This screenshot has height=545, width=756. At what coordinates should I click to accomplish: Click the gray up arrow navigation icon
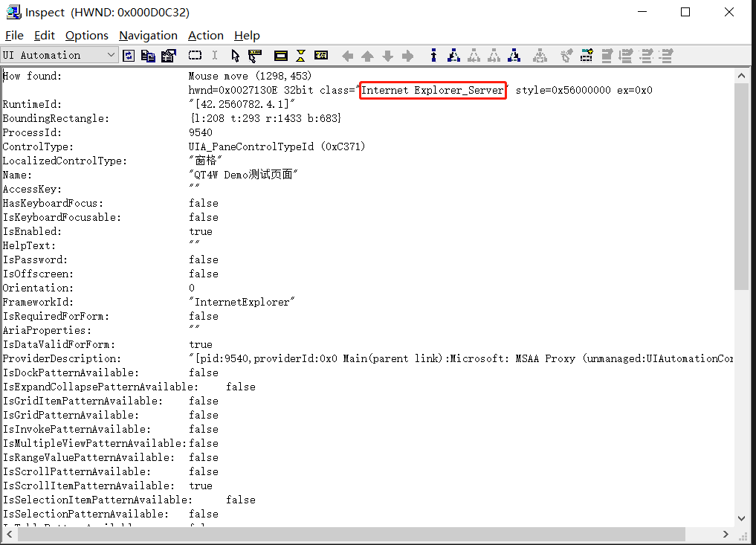[x=367, y=57]
